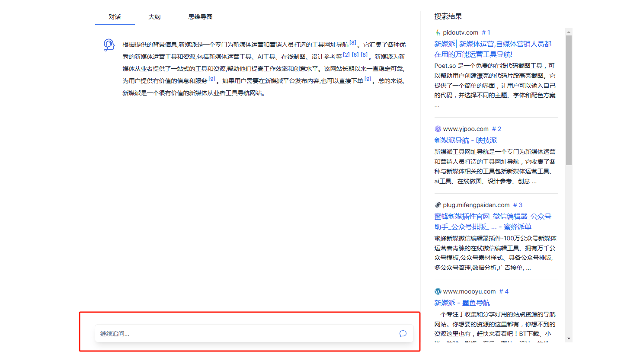
Task: Open the 新媒派 万能运营工具导航 result link
Action: pyautogui.click(x=493, y=49)
